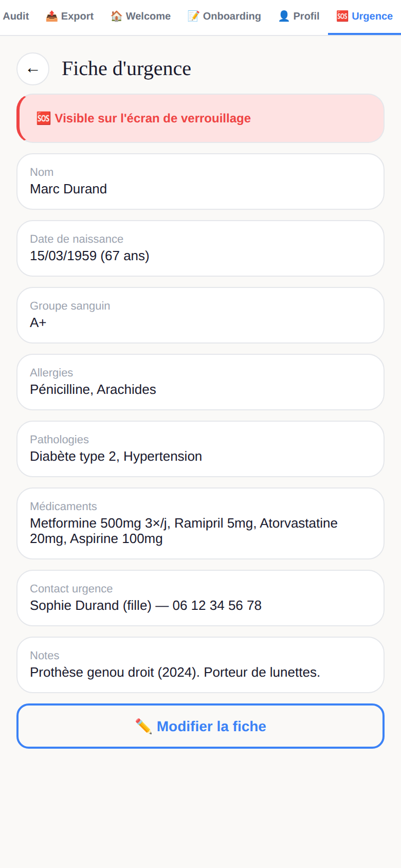This screenshot has width=401, height=868.
Task: Select the Notes card
Action: click(200, 665)
